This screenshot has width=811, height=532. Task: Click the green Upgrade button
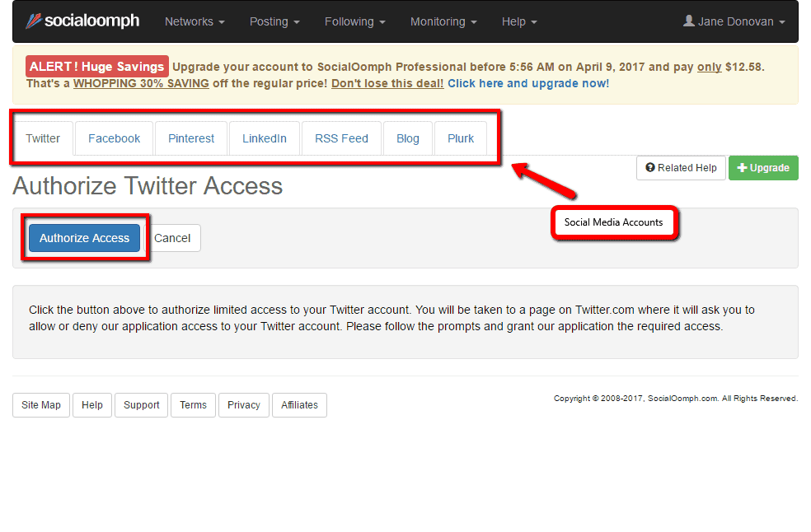(x=763, y=167)
